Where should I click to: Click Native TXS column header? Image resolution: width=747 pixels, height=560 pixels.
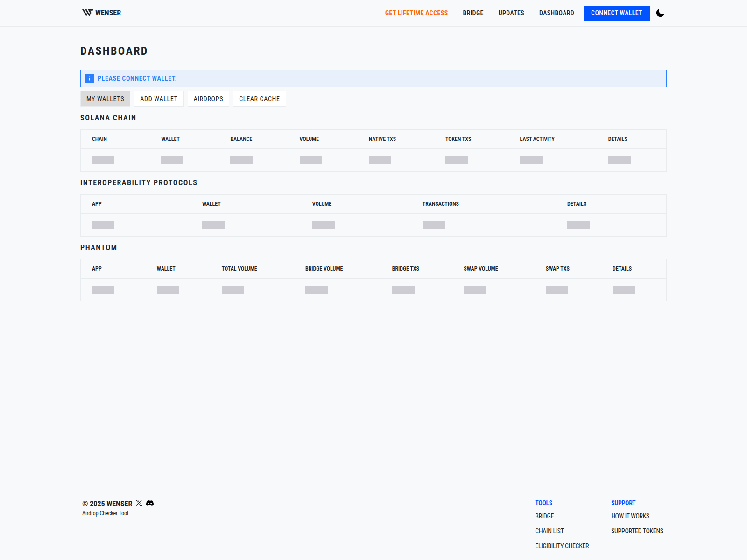point(382,139)
